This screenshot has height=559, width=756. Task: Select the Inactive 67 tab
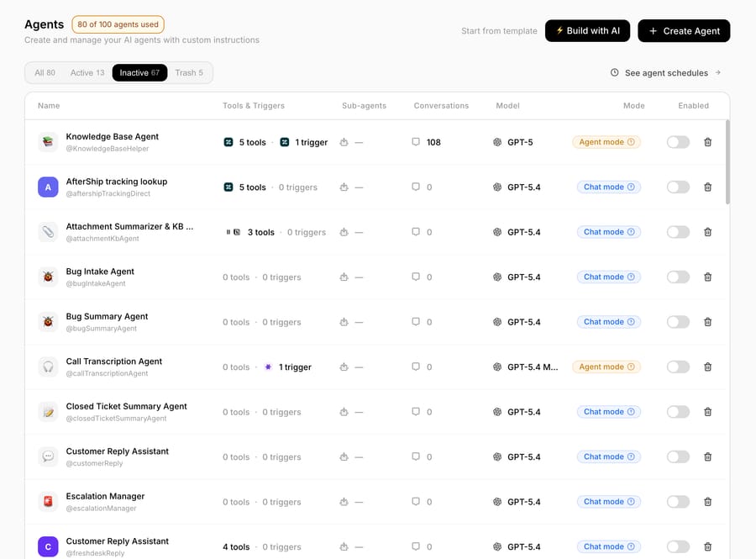point(139,73)
